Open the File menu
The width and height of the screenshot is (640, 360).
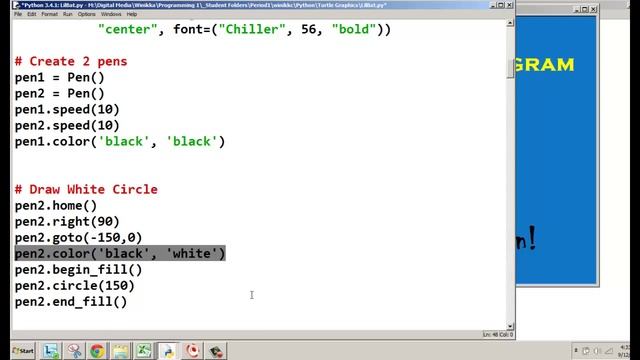[18, 14]
